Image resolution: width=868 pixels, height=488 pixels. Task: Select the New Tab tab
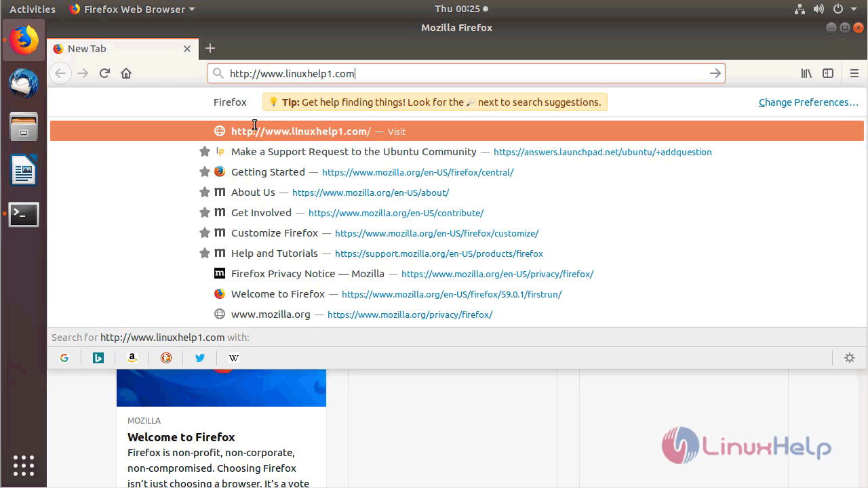click(x=123, y=49)
